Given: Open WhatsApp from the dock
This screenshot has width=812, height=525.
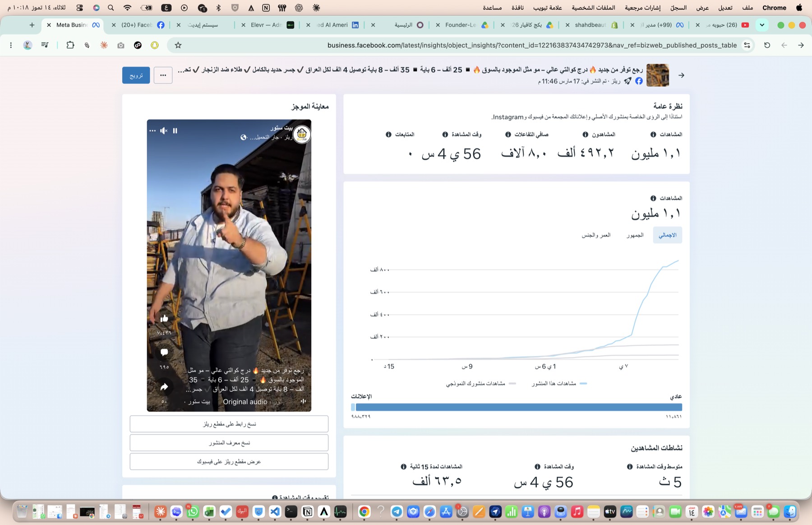Looking at the screenshot, I should 193,511.
